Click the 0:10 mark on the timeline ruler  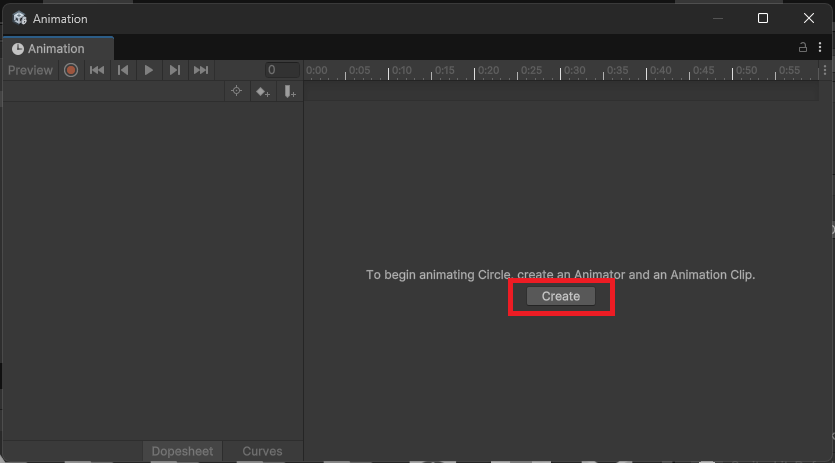pyautogui.click(x=402, y=70)
